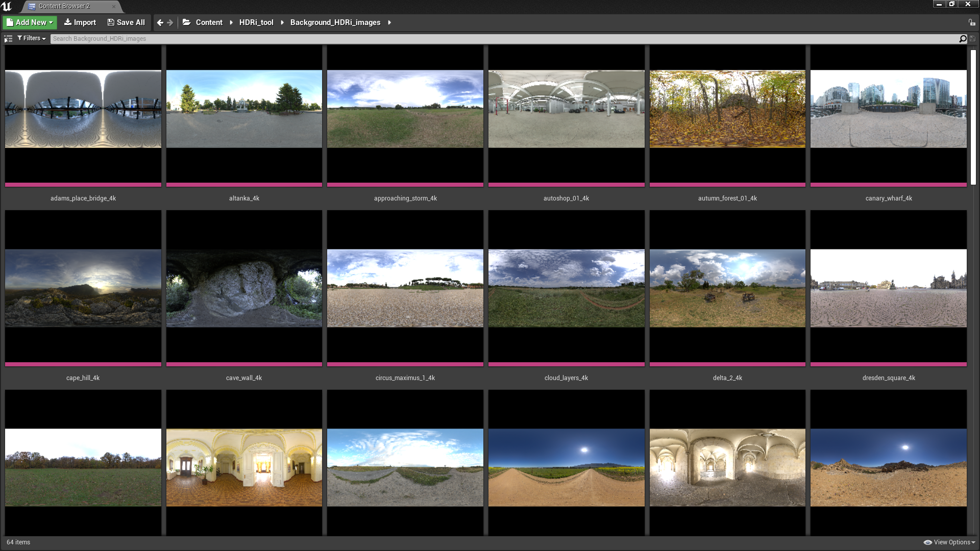Expand the arrow after HDRi_tool in path
The width and height of the screenshot is (980, 551).
click(x=282, y=22)
